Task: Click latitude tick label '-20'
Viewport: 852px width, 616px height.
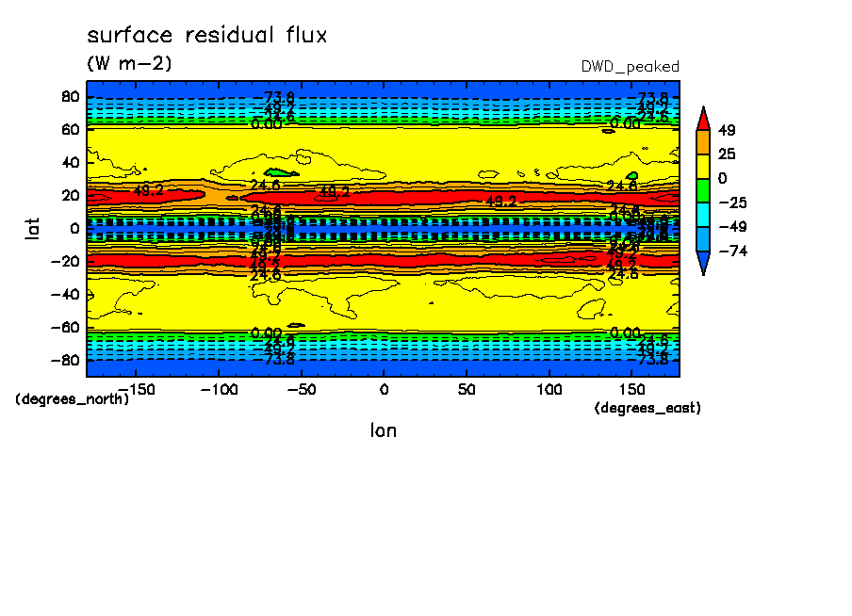Action: 65,262
